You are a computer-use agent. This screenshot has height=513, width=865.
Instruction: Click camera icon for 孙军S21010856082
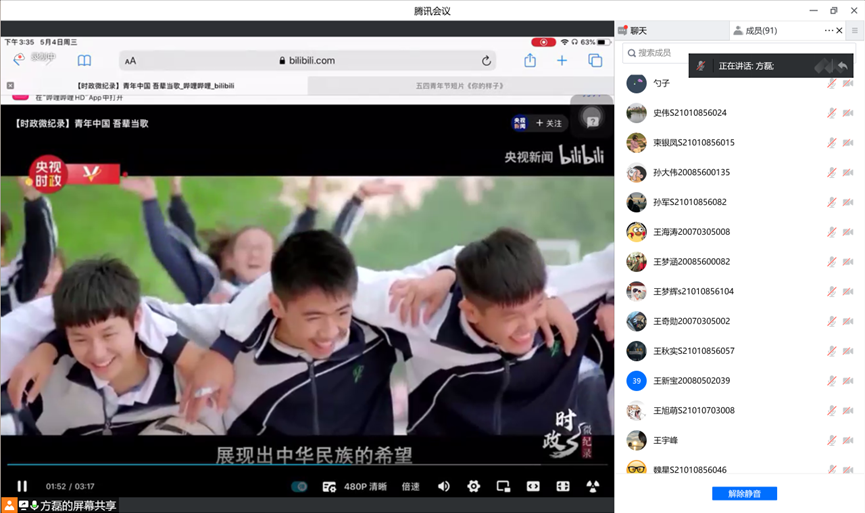pyautogui.click(x=848, y=202)
